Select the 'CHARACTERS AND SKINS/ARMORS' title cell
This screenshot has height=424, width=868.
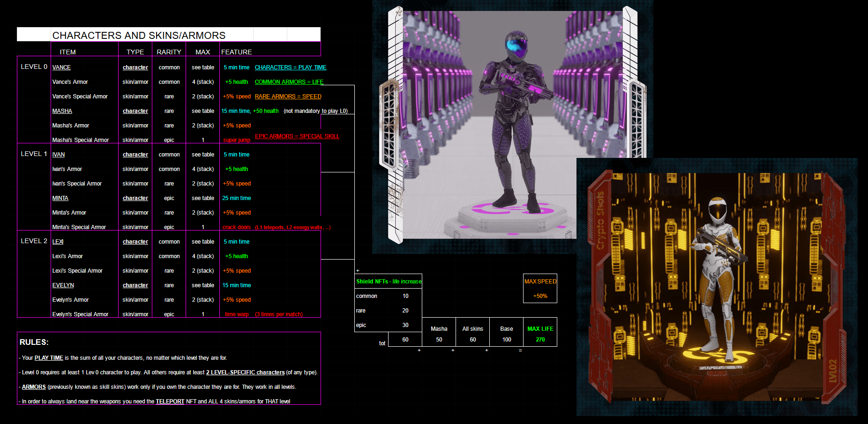tap(139, 35)
